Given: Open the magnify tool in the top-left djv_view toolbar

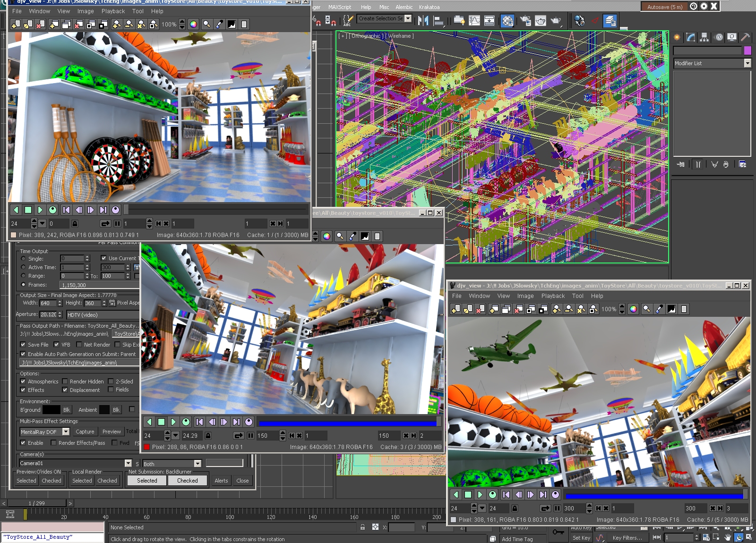Looking at the screenshot, I should point(206,25).
